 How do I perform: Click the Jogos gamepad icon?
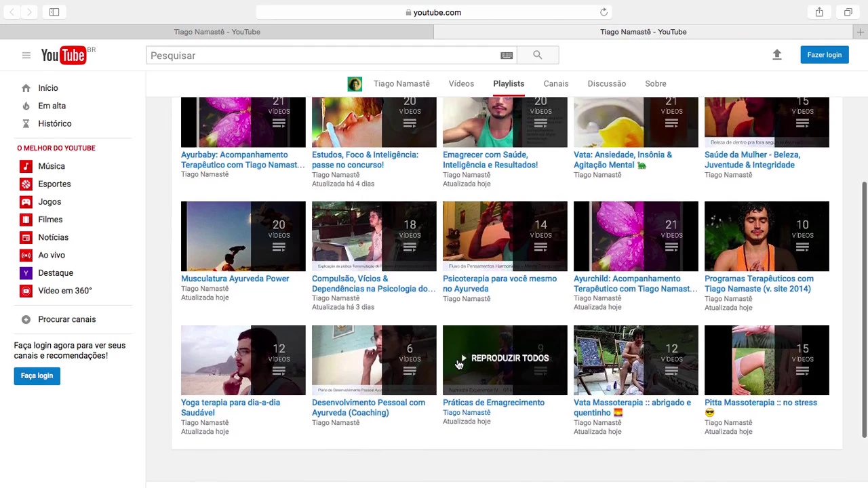coord(26,202)
